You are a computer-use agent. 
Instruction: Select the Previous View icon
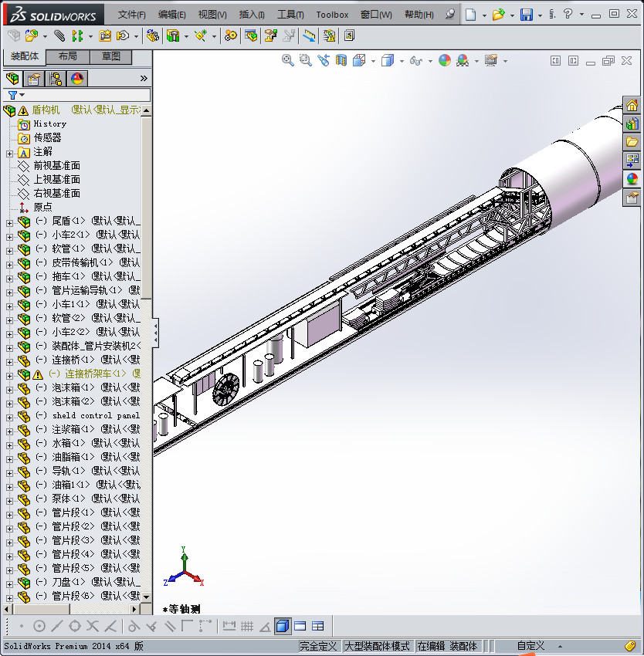point(324,60)
